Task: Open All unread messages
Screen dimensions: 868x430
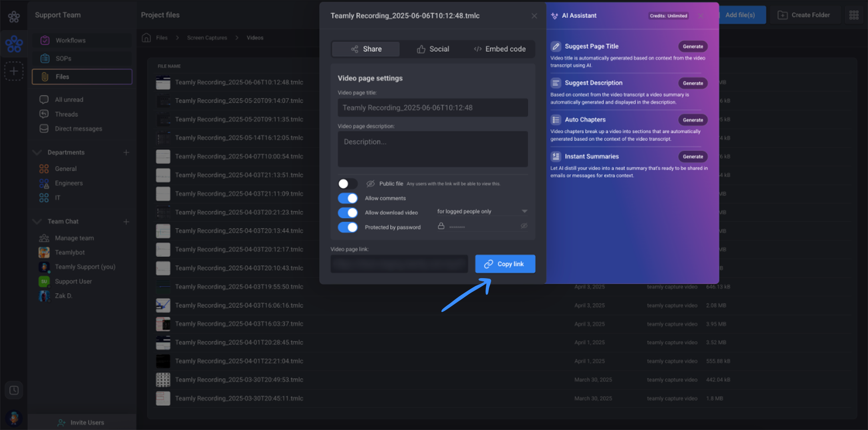Action: [x=69, y=99]
